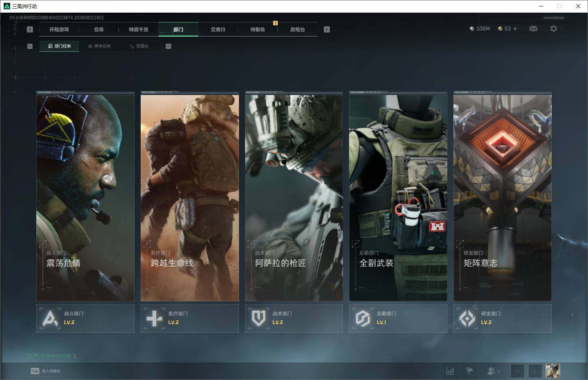
Task: Click the A previous sub-tab key icon
Action: click(30, 46)
